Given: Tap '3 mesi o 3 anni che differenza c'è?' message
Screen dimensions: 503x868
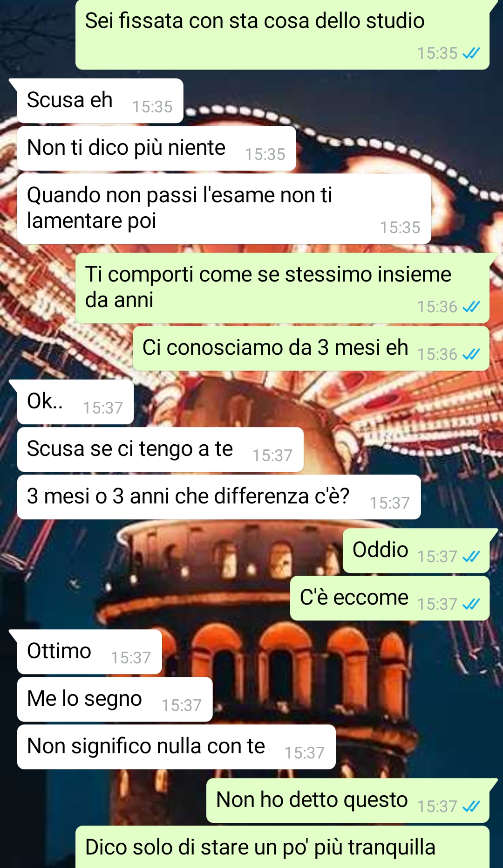Looking at the screenshot, I should point(219,497).
